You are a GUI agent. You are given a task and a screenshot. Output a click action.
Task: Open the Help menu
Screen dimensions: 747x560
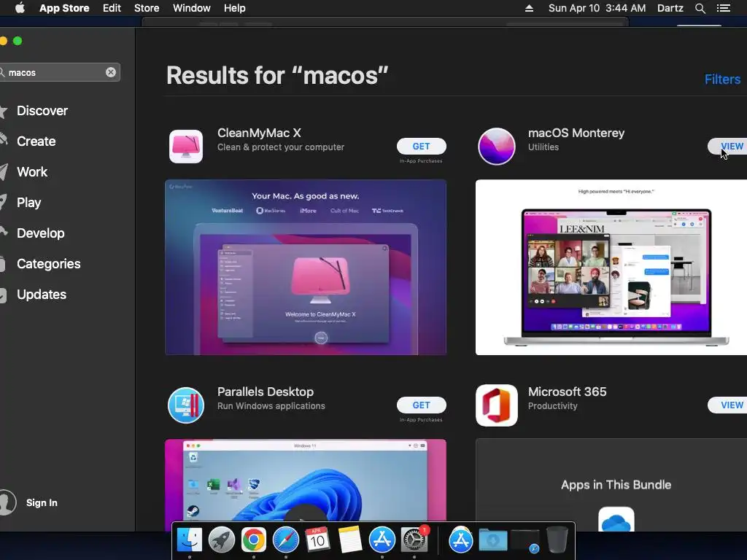(x=234, y=8)
